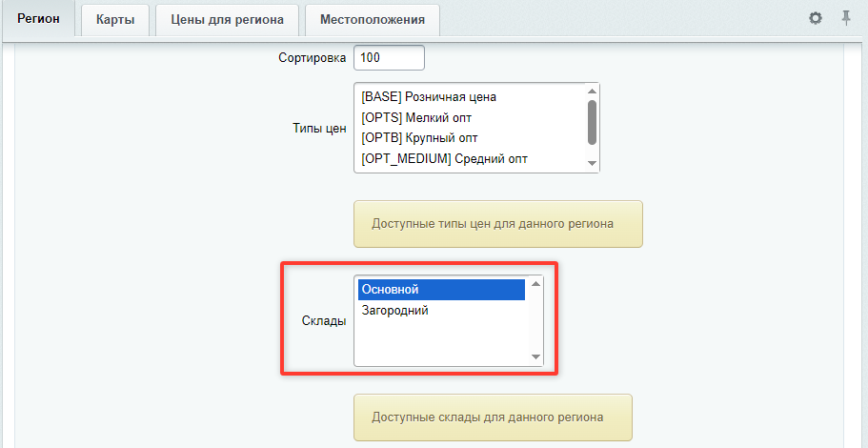Image resolution: width=868 pixels, height=448 pixels.
Task: Open the Цены для региона tab
Action: pyautogui.click(x=227, y=20)
